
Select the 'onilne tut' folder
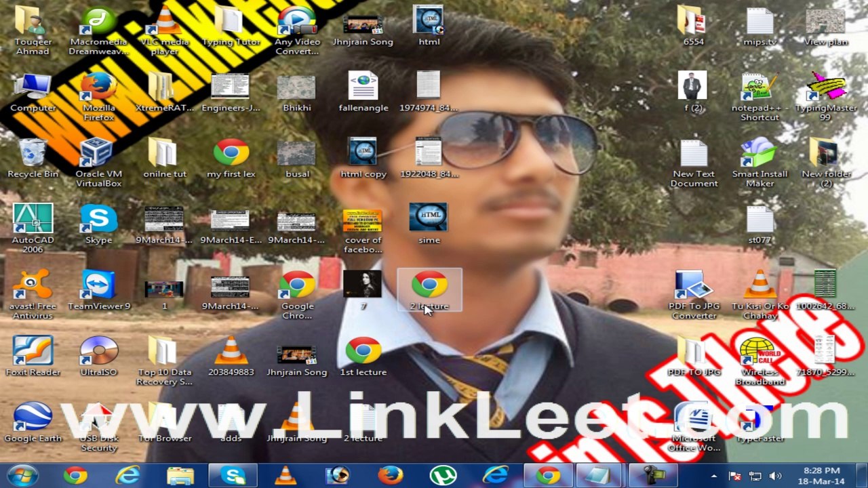pos(164,159)
